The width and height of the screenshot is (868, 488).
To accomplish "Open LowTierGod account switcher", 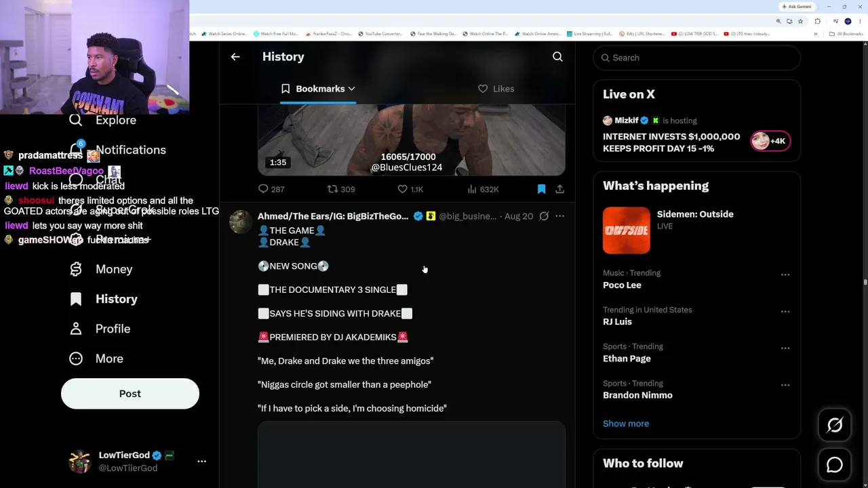I will click(138, 461).
